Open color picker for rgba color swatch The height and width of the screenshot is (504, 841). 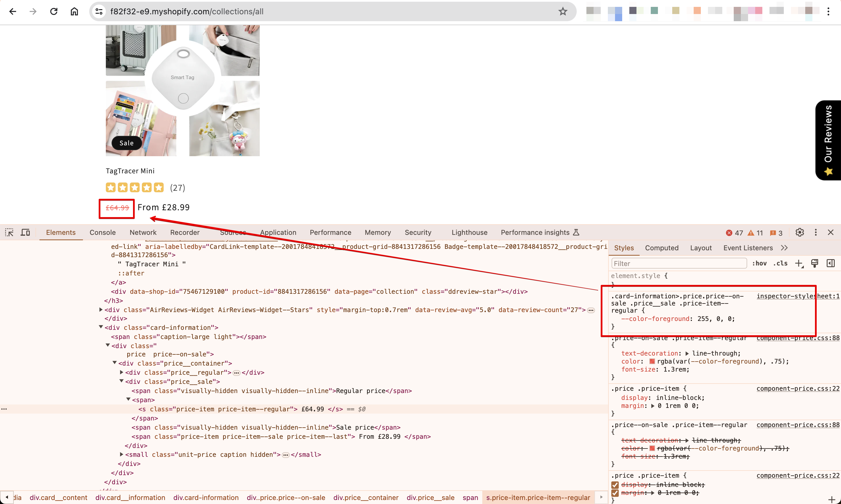coord(652,361)
